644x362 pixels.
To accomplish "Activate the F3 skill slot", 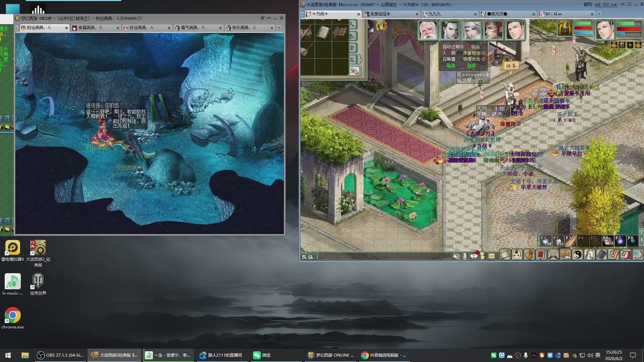I will (570, 241).
